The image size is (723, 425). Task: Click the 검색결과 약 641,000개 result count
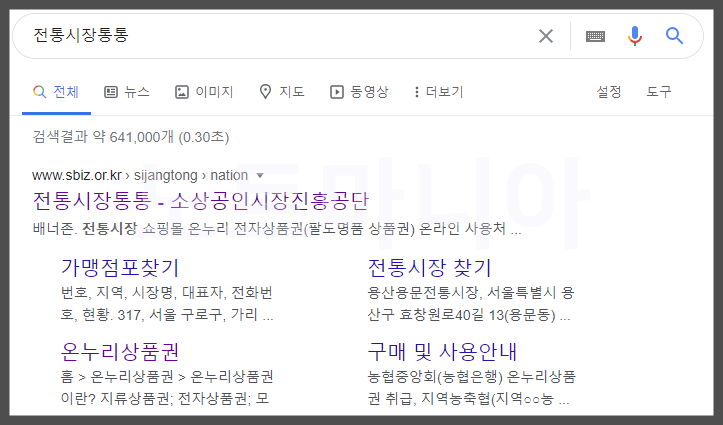[x=130, y=137]
